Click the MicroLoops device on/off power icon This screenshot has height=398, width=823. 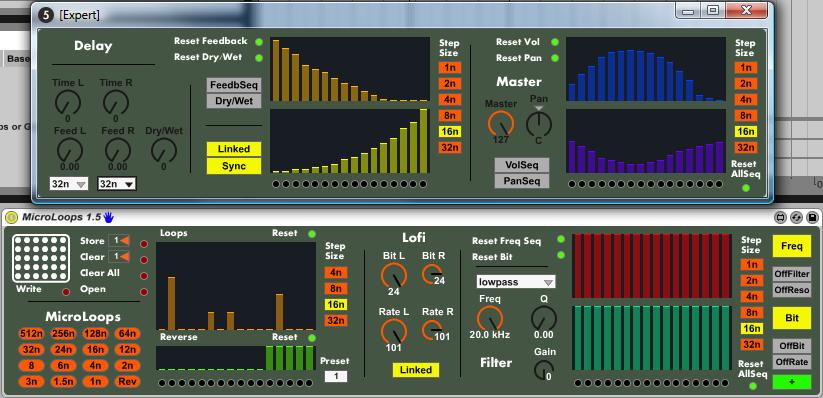coord(12,217)
